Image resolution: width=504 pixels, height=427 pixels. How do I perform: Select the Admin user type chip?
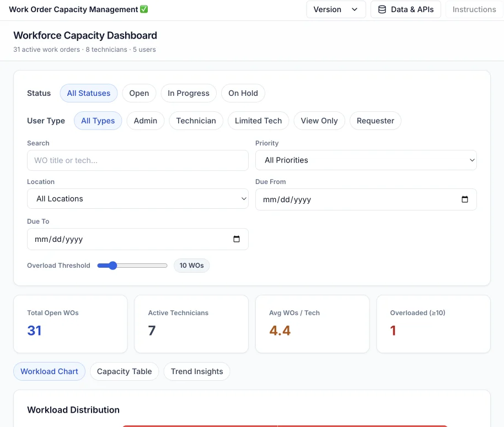146,121
